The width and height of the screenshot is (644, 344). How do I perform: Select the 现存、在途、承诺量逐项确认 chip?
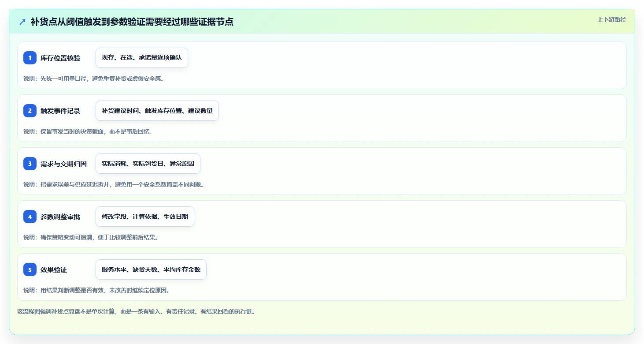(142, 58)
